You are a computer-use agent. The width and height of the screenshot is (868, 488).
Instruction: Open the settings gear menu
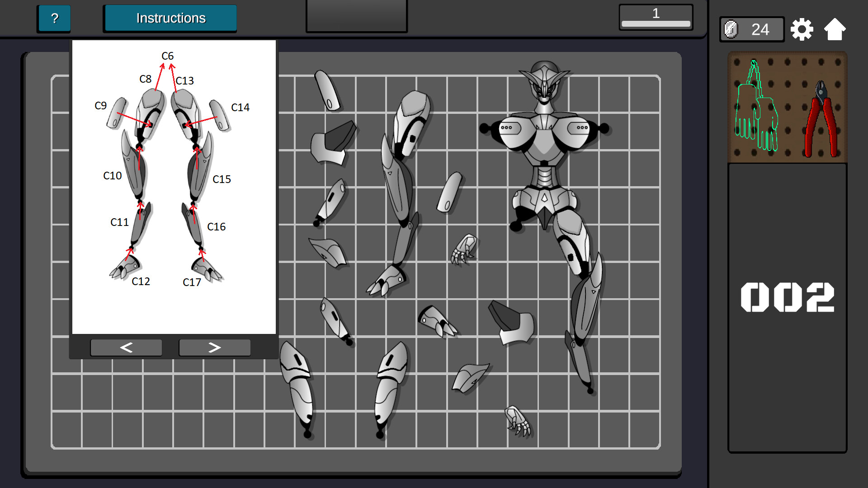(x=801, y=28)
